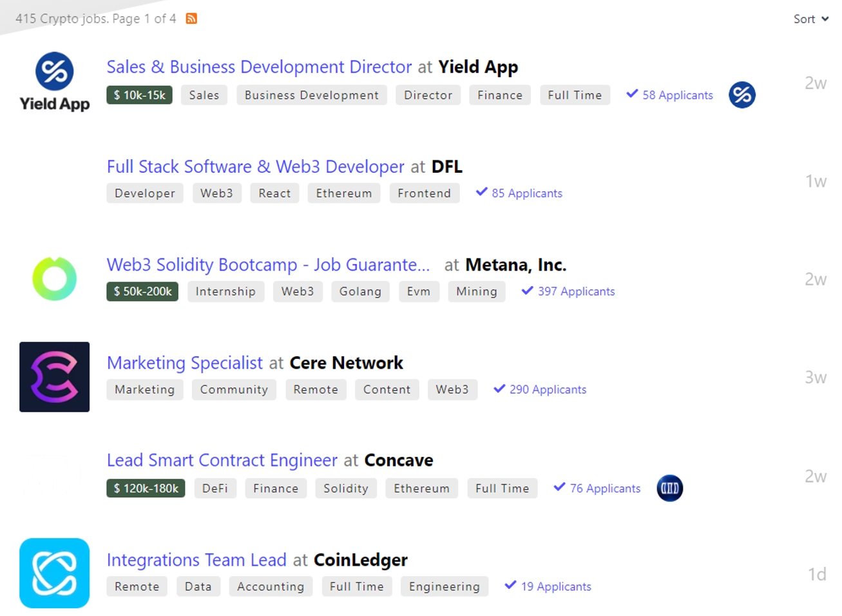Select Full Time tag on Concave job
The width and height of the screenshot is (842, 616).
pos(502,488)
